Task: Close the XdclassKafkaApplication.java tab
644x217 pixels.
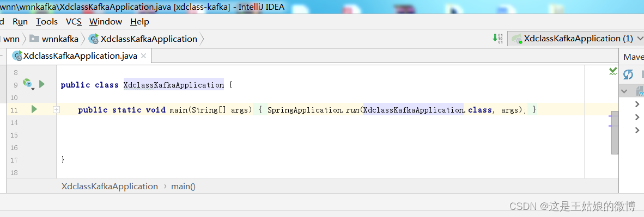Action: point(143,56)
